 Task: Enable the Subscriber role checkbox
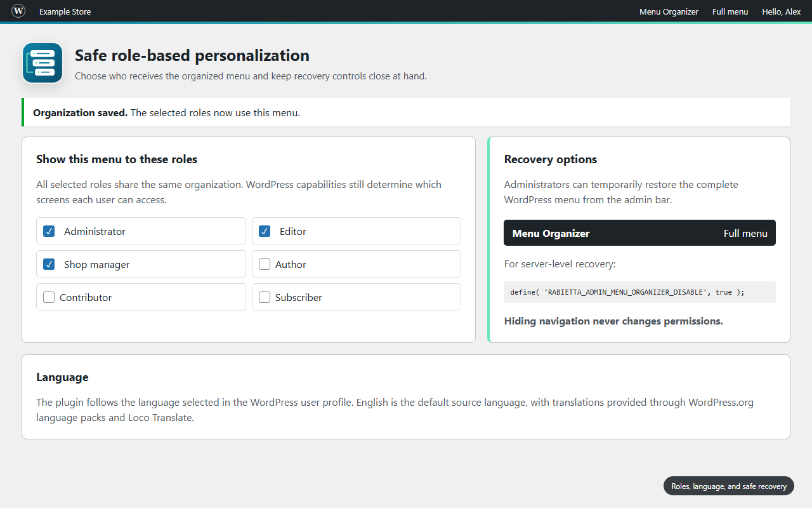coord(265,297)
